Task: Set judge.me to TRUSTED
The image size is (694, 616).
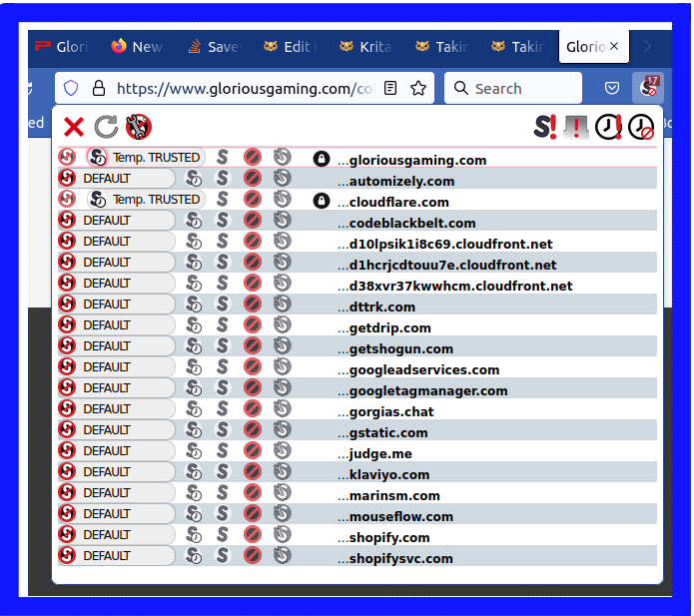Action: pos(223,451)
